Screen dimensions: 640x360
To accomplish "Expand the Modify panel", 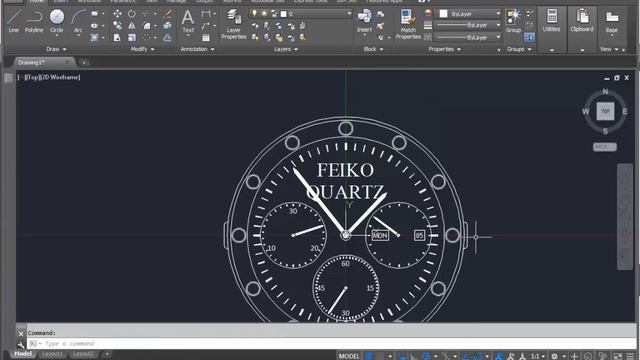I will [x=142, y=49].
